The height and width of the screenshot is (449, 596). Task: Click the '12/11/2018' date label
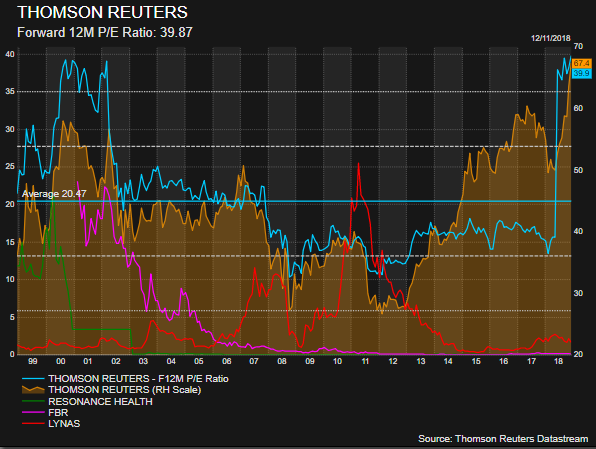(x=551, y=38)
